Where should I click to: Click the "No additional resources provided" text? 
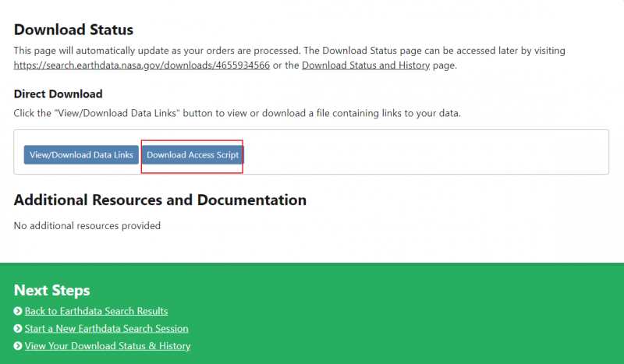point(87,226)
